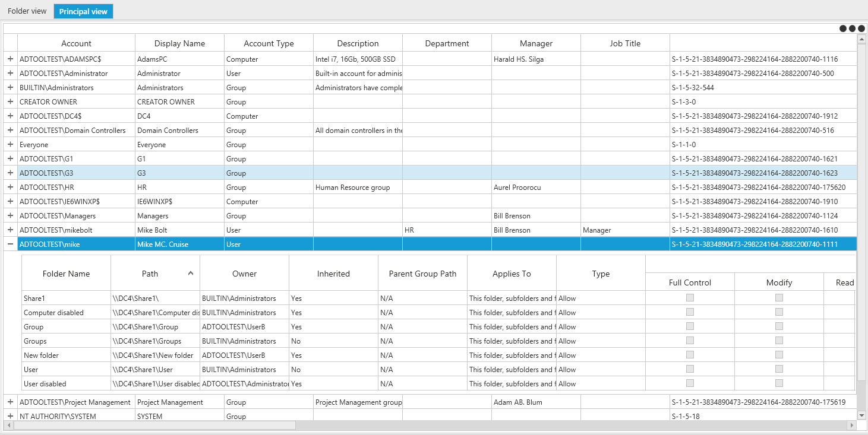
Task: Click the Aurel Proorocu manager cell
Action: tap(536, 188)
